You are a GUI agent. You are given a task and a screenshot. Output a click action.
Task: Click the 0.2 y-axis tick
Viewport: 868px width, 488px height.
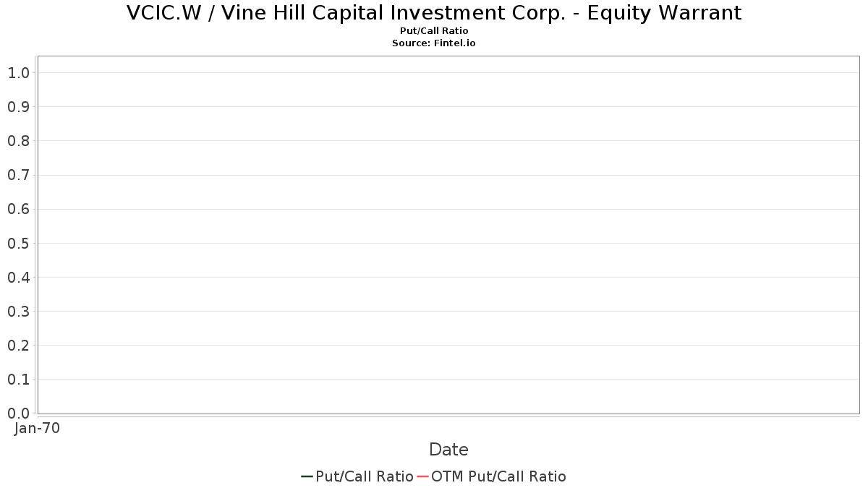tap(19, 346)
